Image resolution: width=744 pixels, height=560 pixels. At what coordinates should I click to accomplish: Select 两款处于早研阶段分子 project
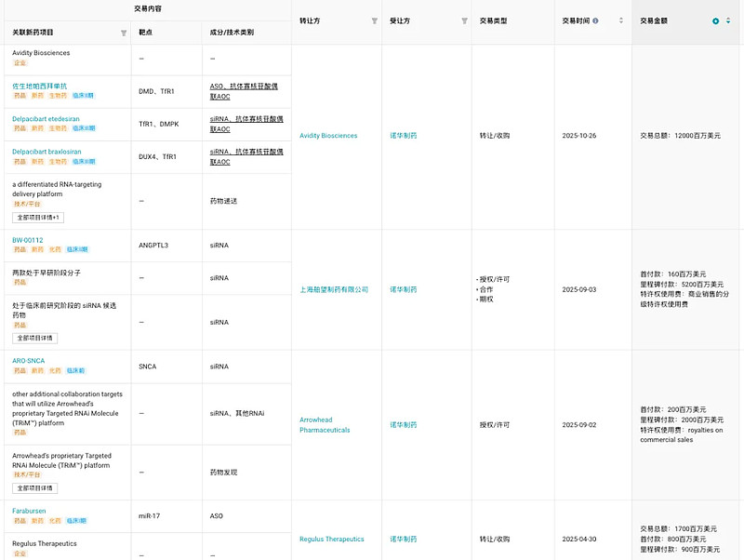point(46,273)
